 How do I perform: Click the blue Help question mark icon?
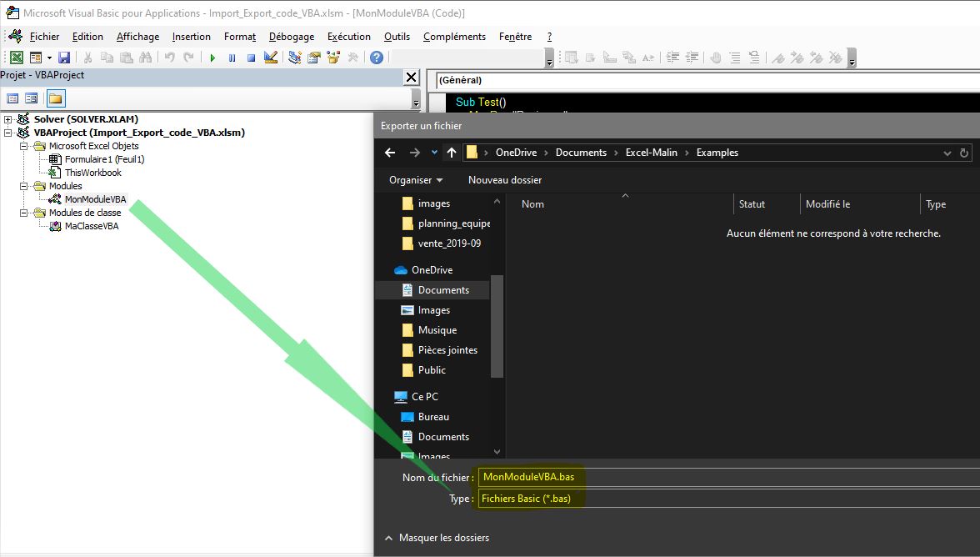pos(377,58)
